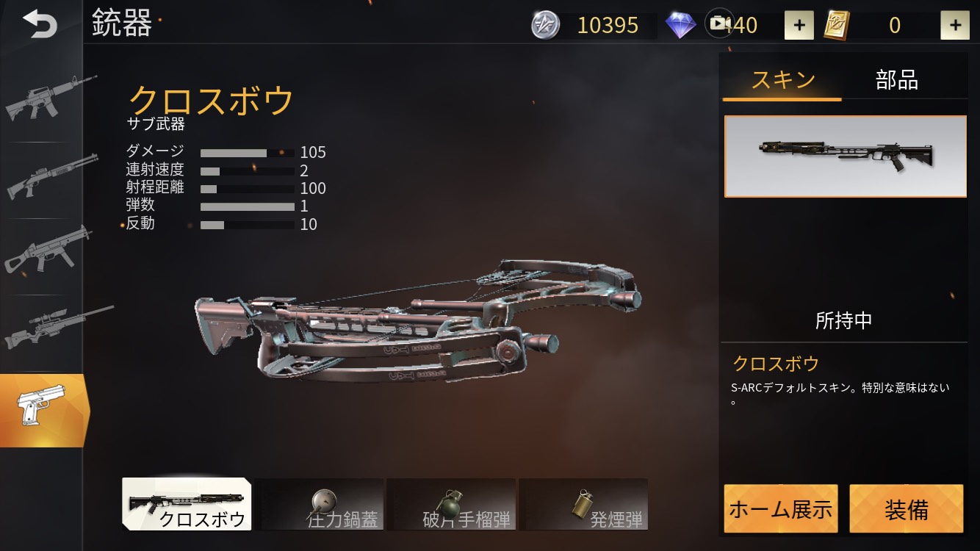Click the 装備 equip button
Screen dimensions: 980x551
(x=907, y=508)
